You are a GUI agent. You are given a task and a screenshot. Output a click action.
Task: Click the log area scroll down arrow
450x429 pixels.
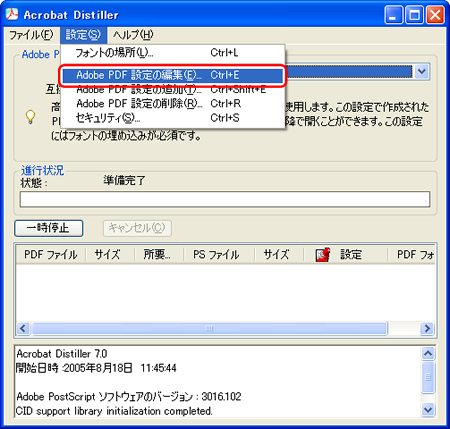(428, 409)
